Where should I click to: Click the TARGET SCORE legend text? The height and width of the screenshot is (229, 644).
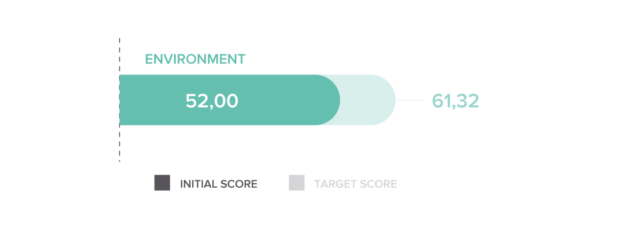tap(355, 184)
